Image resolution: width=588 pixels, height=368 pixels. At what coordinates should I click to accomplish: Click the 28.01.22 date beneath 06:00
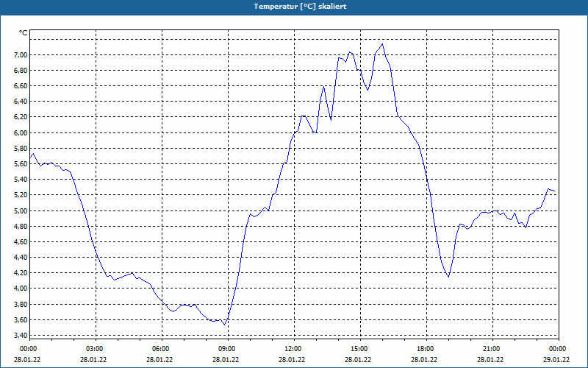pos(159,360)
